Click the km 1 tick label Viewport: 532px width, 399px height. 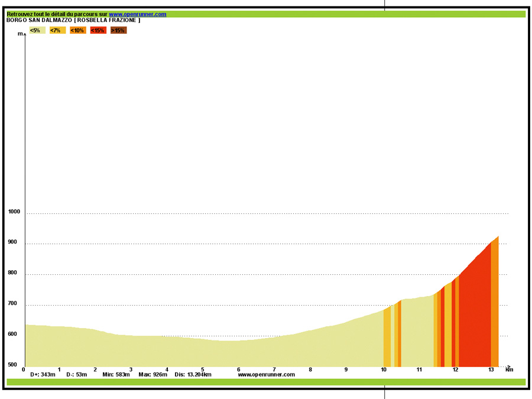click(x=59, y=369)
